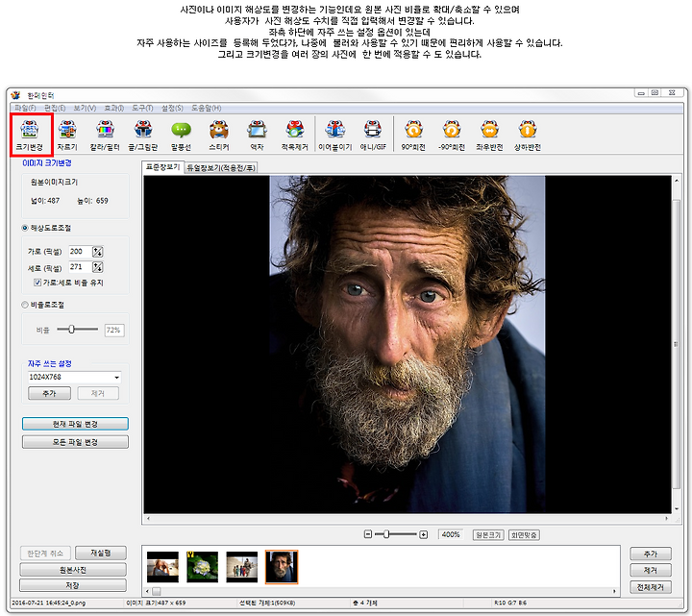
Task: Click status bar filename 2016-07-21 16:45:24_0.png
Action: pos(49,603)
